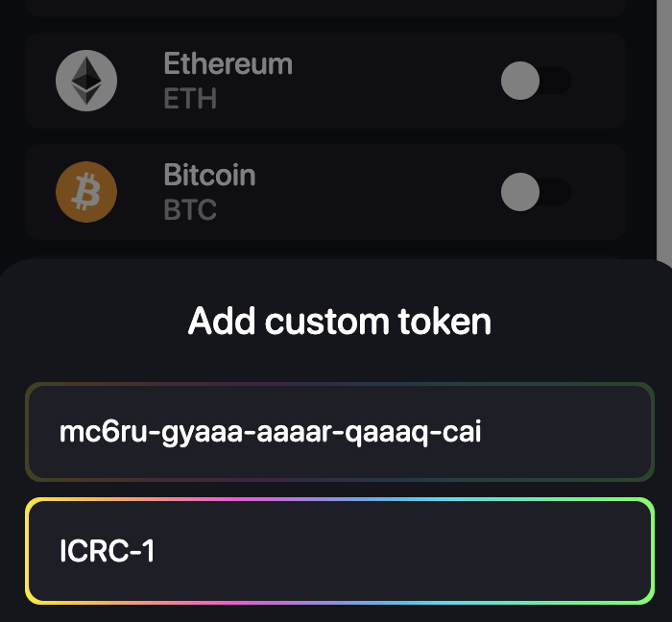672x622 pixels.
Task: Click the Ethereum diamond logo icon
Action: point(86,81)
